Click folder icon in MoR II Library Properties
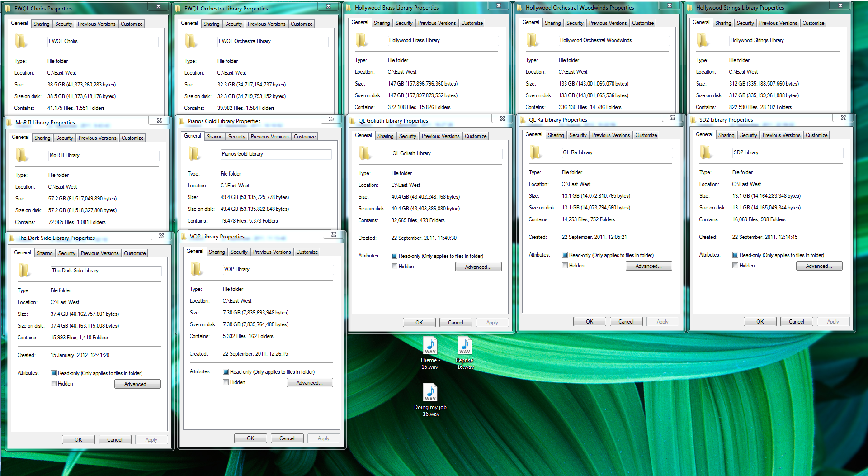Screen dimensions: 868x476 coord(22,155)
